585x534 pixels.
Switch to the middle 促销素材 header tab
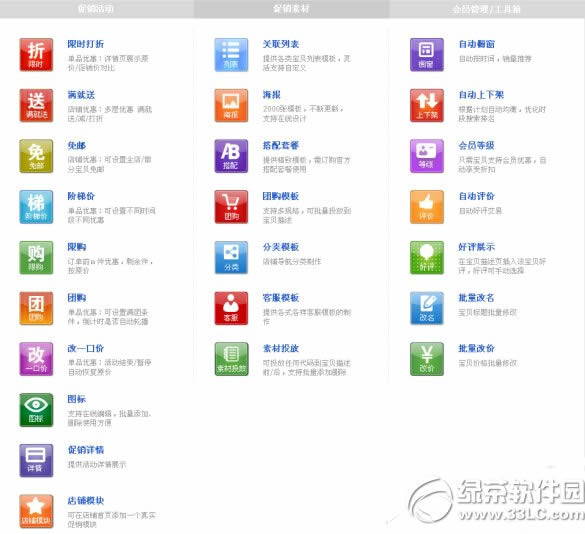point(291,9)
